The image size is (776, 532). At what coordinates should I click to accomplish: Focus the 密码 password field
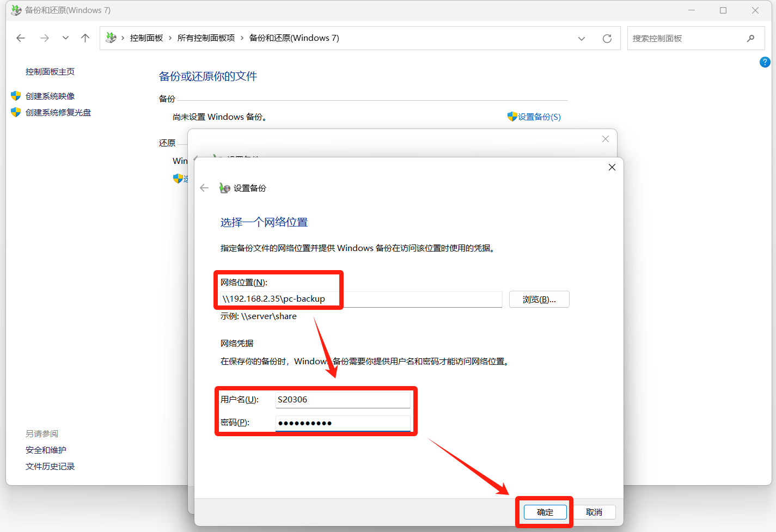pyautogui.click(x=343, y=423)
